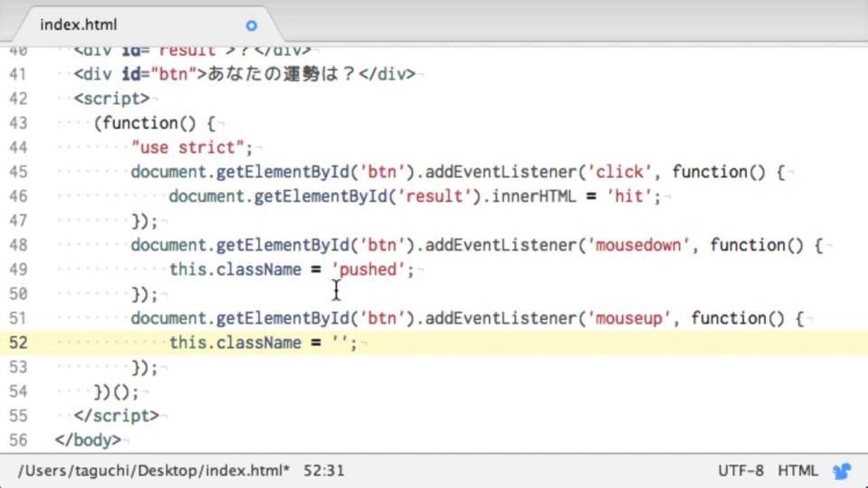The height and width of the screenshot is (488, 868).
Task: Click })(); on line 54
Action: coord(117,391)
